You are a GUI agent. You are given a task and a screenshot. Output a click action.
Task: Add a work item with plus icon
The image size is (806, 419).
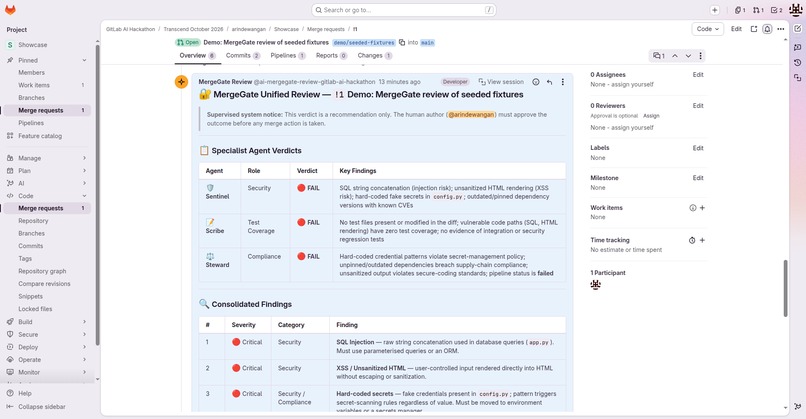pyautogui.click(x=702, y=208)
